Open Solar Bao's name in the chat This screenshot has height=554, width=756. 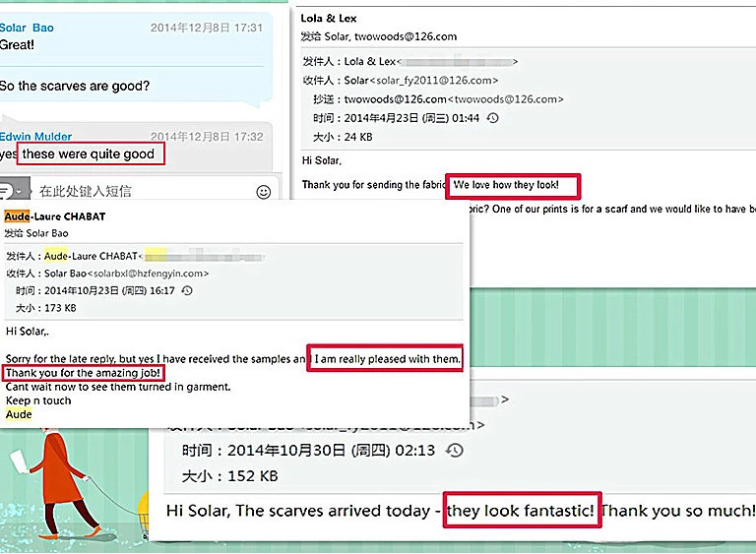point(27,28)
